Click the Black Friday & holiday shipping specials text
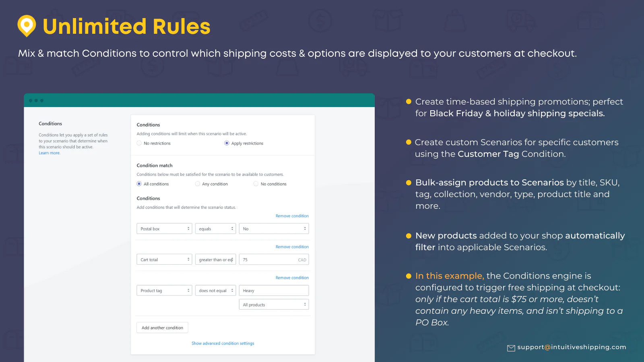The width and height of the screenshot is (644, 362). point(517,113)
